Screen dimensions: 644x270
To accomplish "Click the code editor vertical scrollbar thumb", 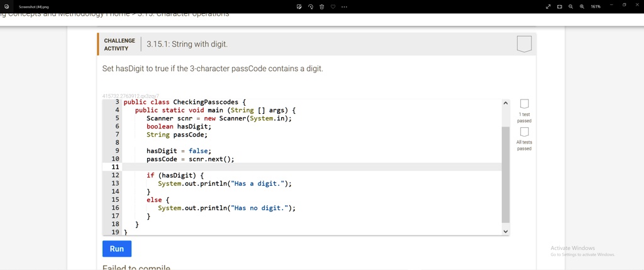I will coord(506,175).
